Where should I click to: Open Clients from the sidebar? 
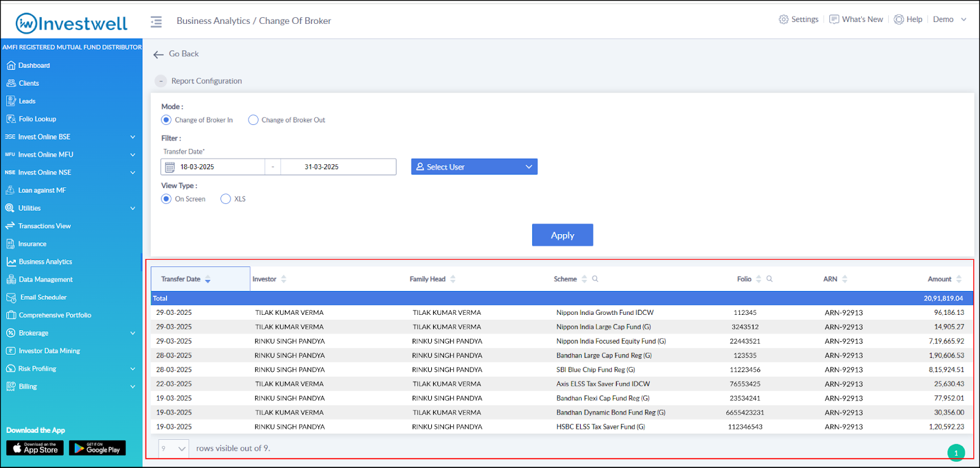click(x=29, y=83)
